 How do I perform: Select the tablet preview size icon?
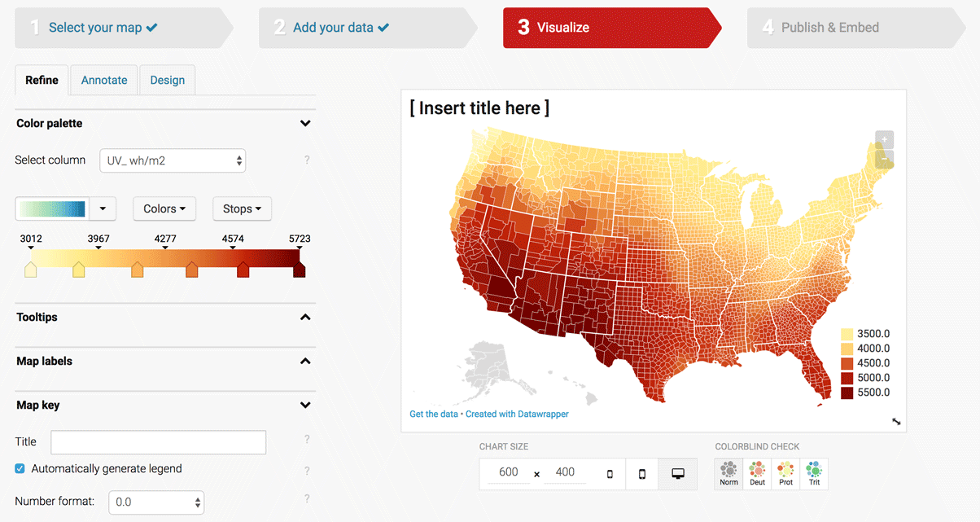(x=642, y=474)
